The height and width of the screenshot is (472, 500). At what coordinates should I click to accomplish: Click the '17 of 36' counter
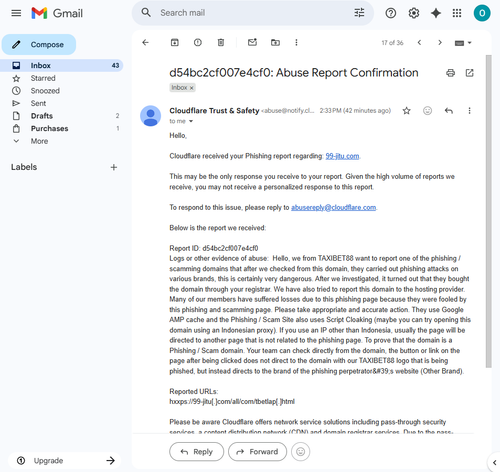point(392,43)
